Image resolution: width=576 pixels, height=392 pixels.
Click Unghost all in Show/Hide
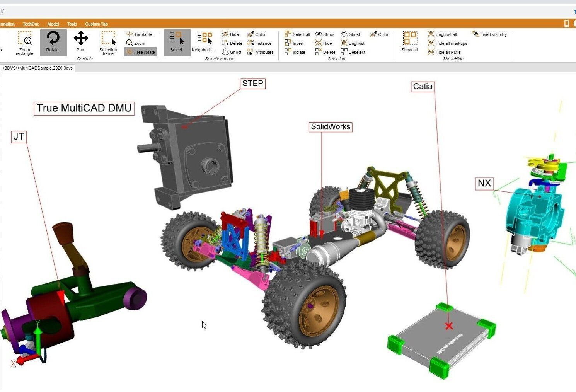[442, 34]
